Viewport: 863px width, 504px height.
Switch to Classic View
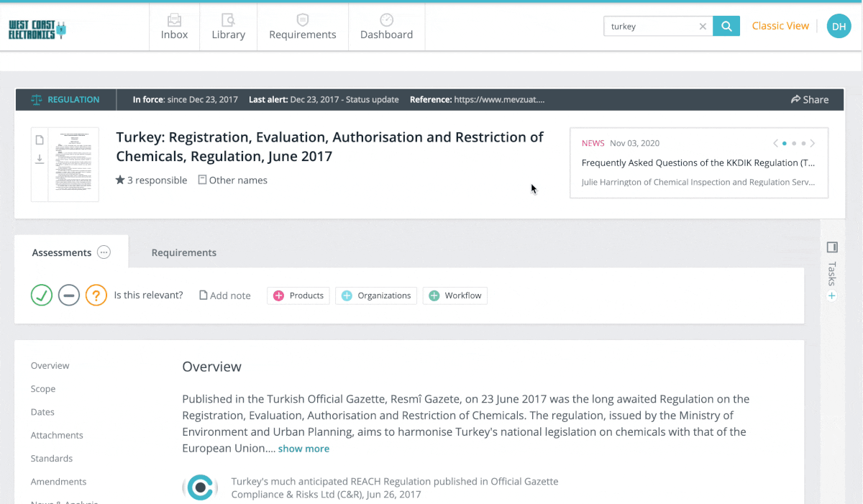780,26
